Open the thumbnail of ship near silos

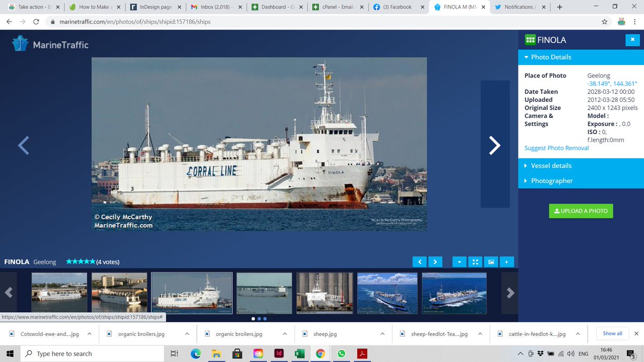(324, 293)
